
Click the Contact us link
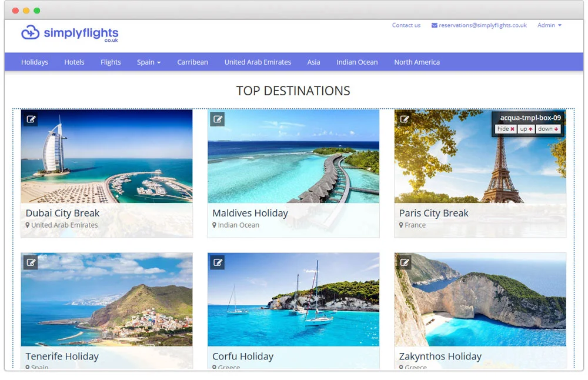click(x=406, y=25)
